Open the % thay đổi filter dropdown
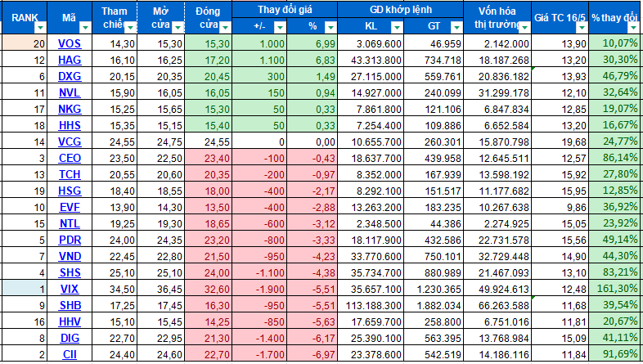Viewport: 643px width, 364px height. click(632, 28)
